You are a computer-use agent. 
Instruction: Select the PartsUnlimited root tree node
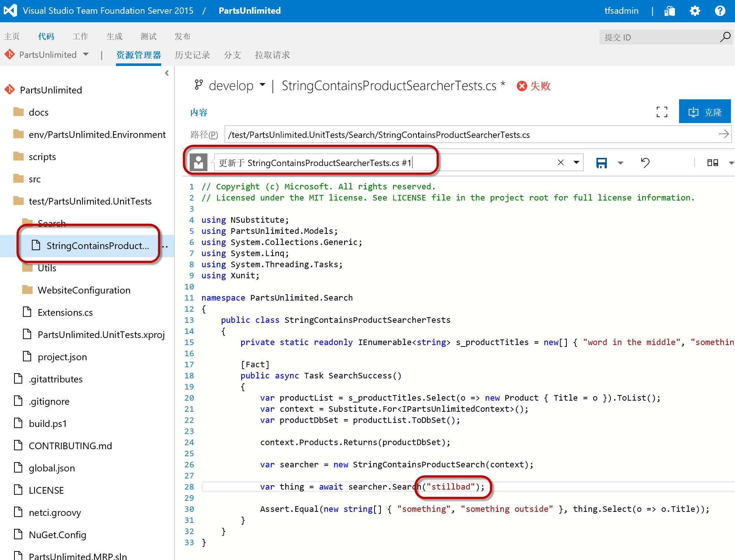click(51, 90)
